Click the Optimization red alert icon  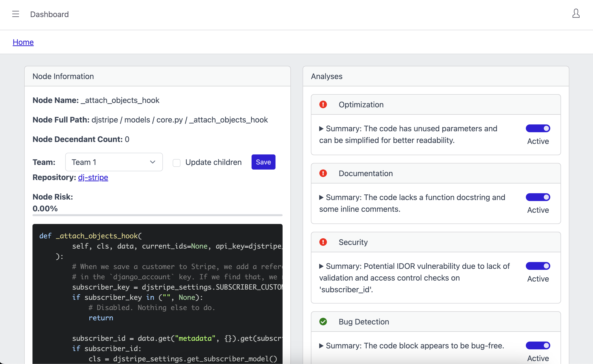[x=323, y=105]
